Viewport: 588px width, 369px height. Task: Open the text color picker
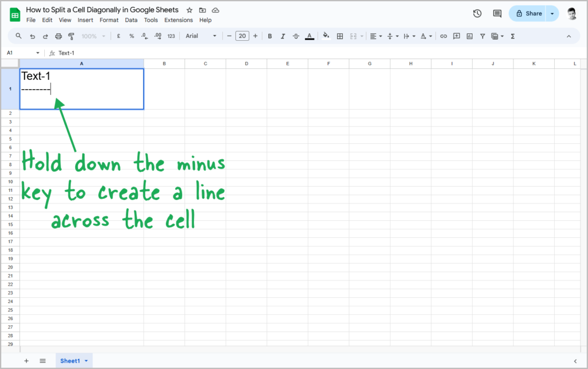pyautogui.click(x=310, y=36)
